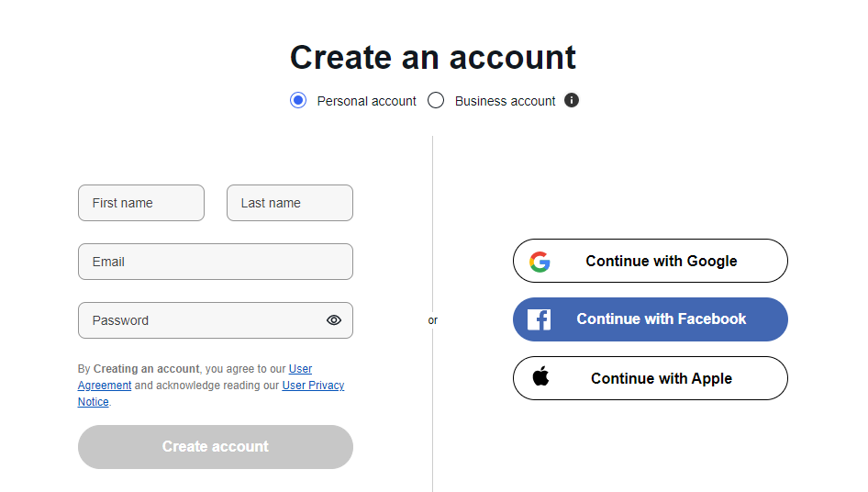Select the Business account radio button
The image size is (868, 492).
coord(436,100)
